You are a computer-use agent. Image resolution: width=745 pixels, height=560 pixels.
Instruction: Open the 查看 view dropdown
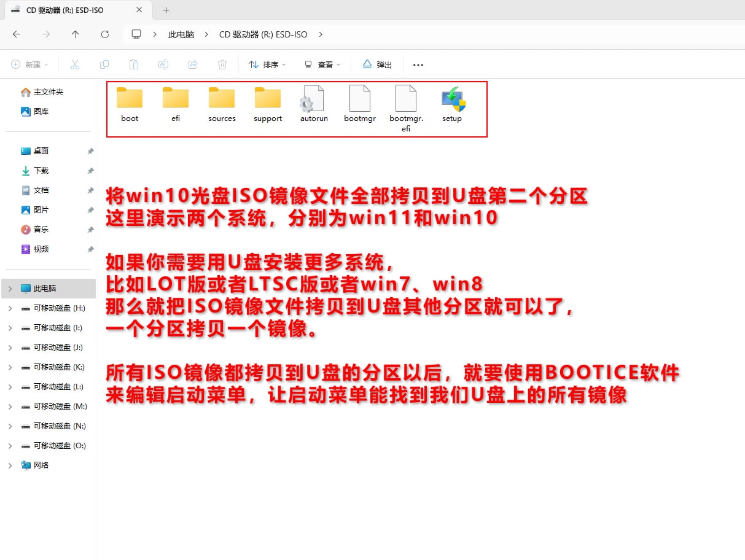(322, 64)
